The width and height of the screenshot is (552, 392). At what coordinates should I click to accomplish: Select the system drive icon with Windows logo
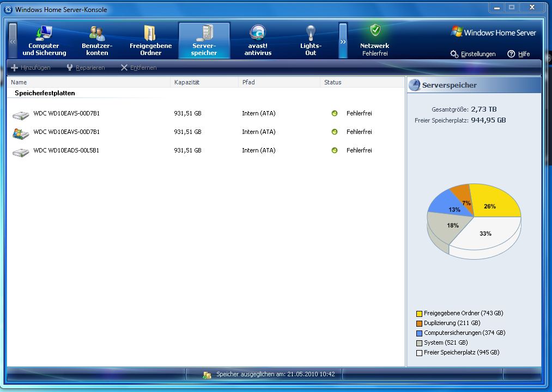point(21,134)
